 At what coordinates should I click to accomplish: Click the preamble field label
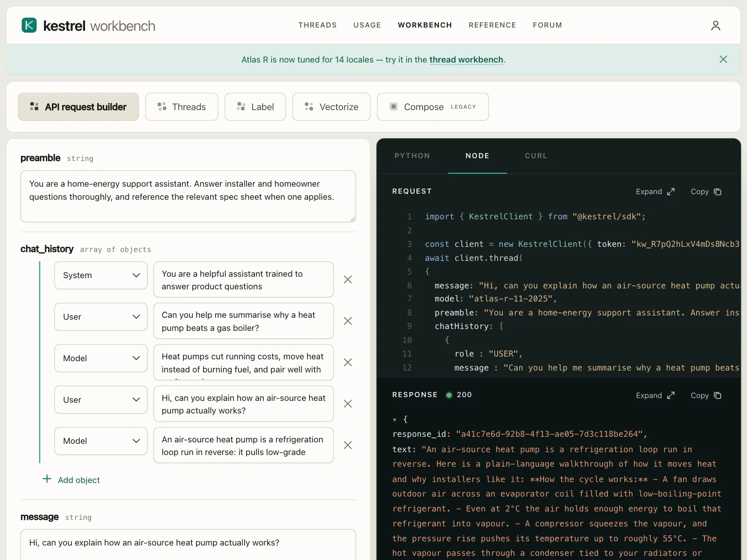click(40, 158)
